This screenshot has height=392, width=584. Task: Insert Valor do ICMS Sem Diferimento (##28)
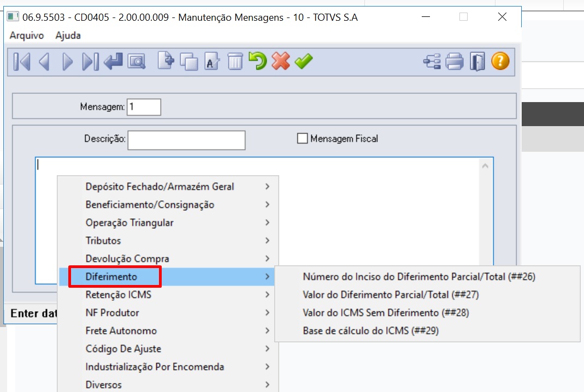(427, 313)
